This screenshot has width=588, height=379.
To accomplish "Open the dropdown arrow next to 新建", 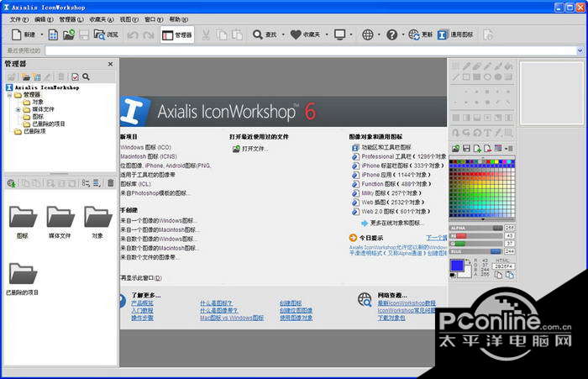I will pos(42,35).
